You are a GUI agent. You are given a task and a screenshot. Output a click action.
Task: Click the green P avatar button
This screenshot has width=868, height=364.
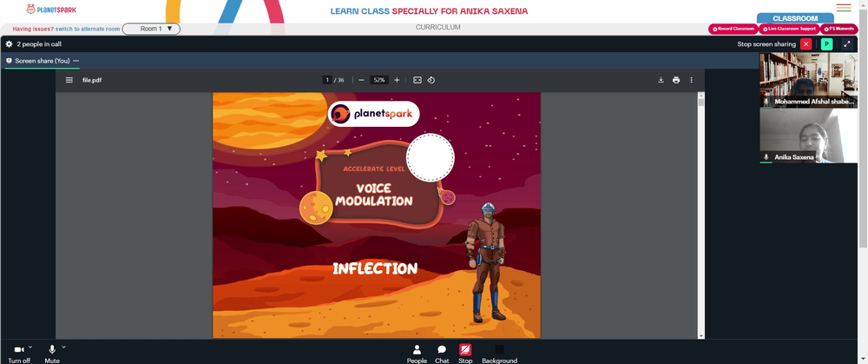click(826, 44)
